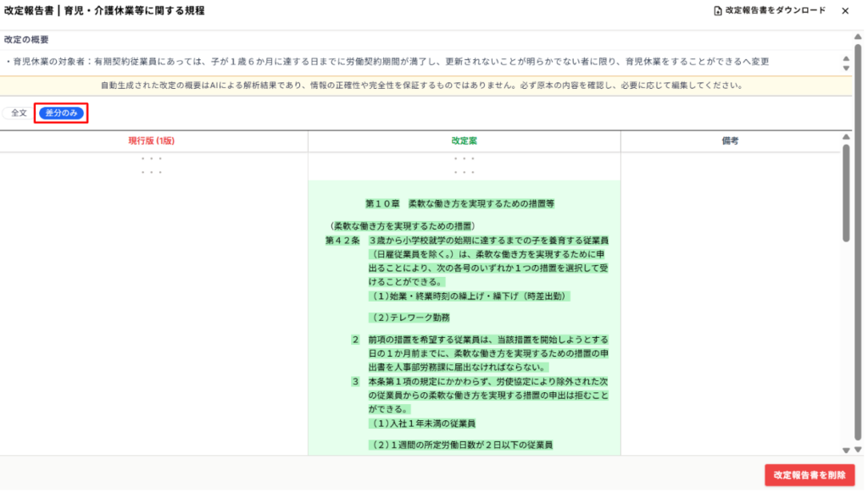Click the 改定の概要 summary text field
868x493 pixels.
(x=422, y=62)
